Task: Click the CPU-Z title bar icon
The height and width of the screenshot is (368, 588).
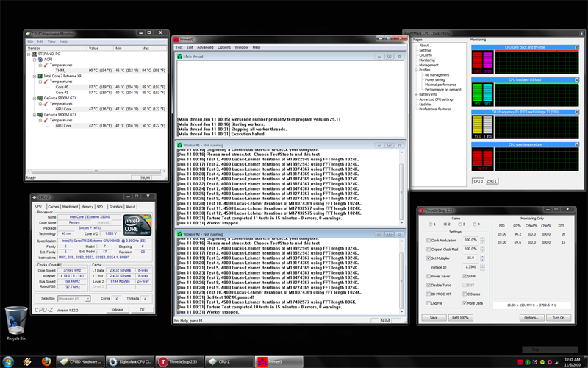Action: point(35,197)
